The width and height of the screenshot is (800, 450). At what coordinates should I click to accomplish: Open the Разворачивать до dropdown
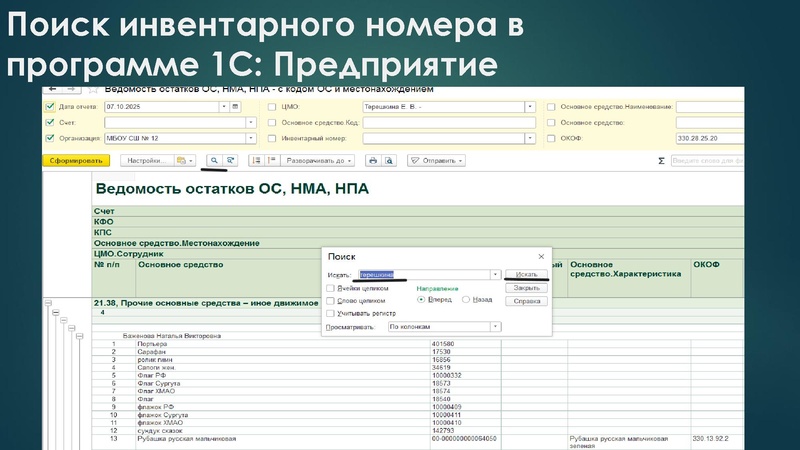click(317, 160)
